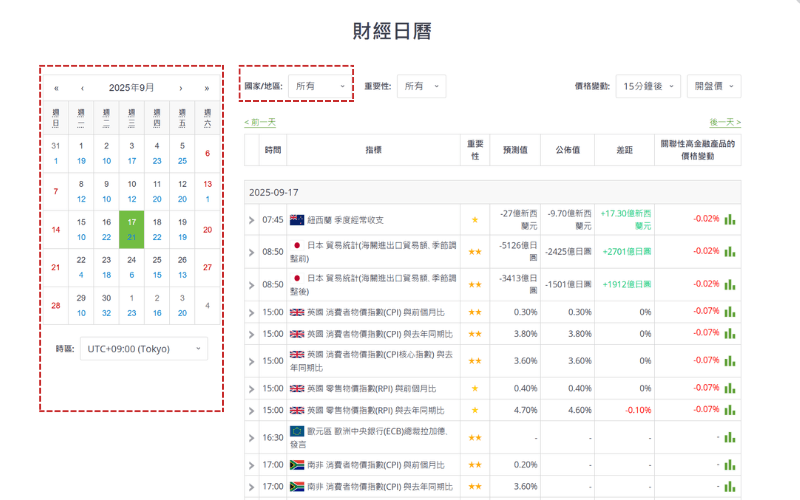Click bar chart icon on ECB Lagarde speech row
This screenshot has height=500, width=800.
pyautogui.click(x=729, y=437)
